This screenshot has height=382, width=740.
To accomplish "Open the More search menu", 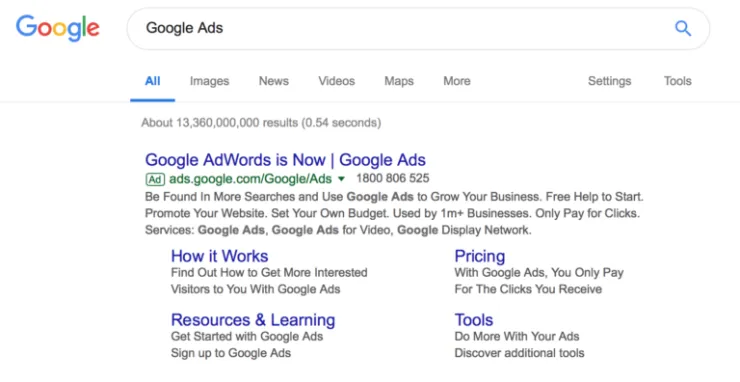I will point(457,81).
